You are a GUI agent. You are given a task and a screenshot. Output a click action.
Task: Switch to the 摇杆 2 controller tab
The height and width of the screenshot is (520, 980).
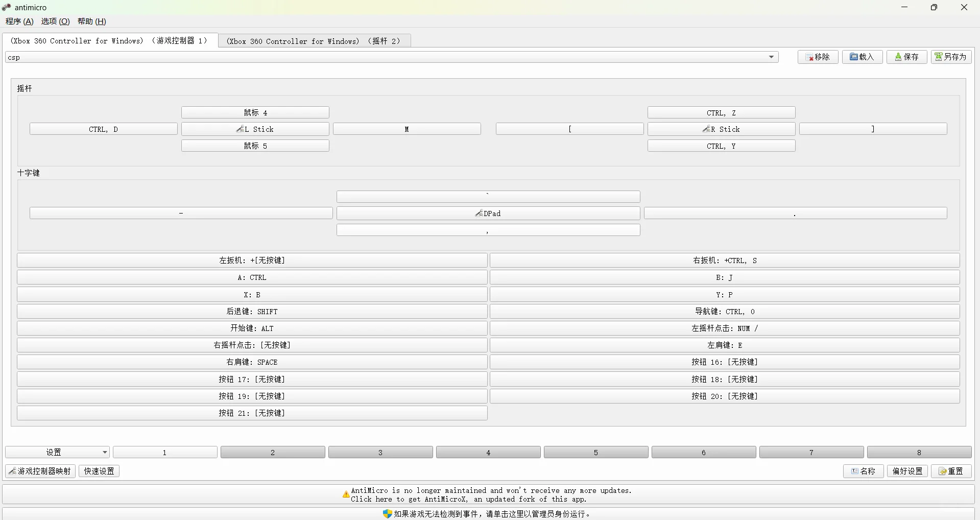pyautogui.click(x=314, y=41)
